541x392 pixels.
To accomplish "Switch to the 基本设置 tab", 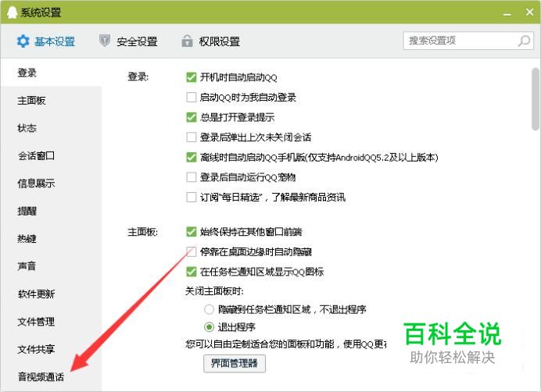I will point(46,41).
